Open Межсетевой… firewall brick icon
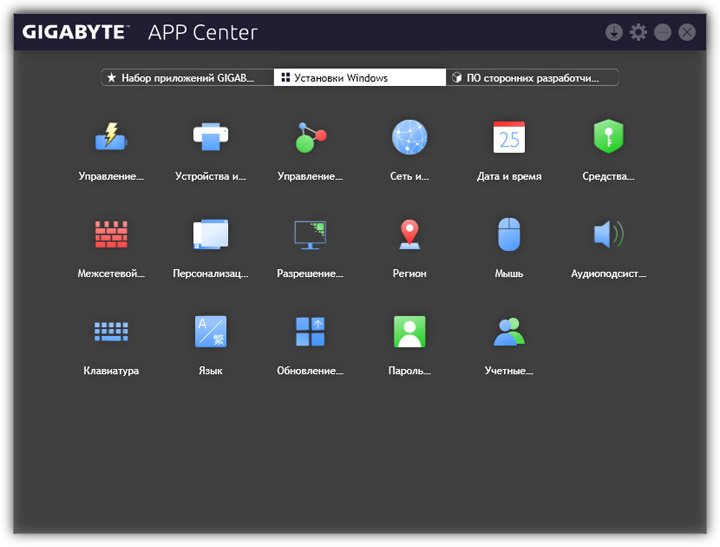Screen dimensions: 720x547 [110, 234]
